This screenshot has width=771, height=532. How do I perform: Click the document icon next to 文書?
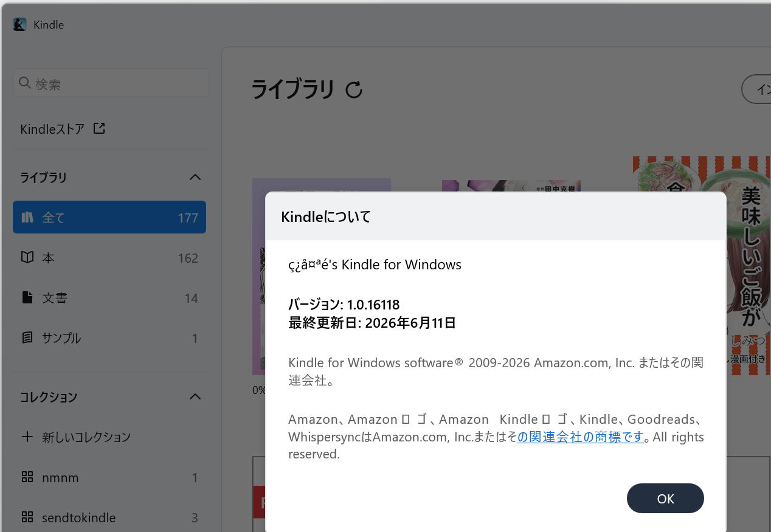(x=27, y=297)
